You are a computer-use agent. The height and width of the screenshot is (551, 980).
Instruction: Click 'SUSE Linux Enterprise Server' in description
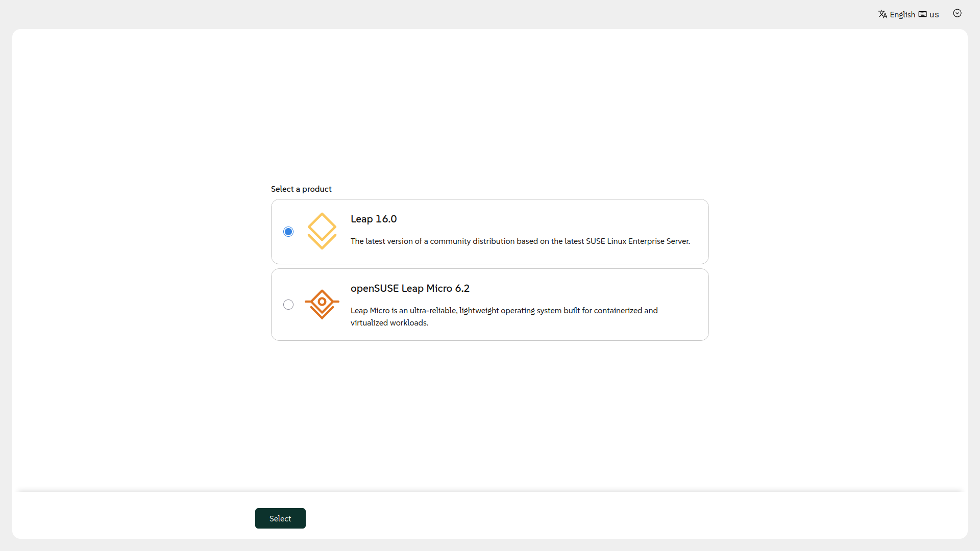[638, 241]
